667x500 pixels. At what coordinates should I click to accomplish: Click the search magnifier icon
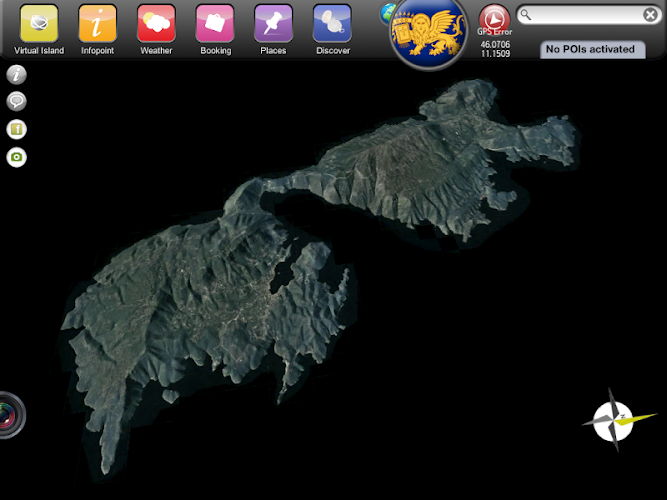click(x=527, y=15)
